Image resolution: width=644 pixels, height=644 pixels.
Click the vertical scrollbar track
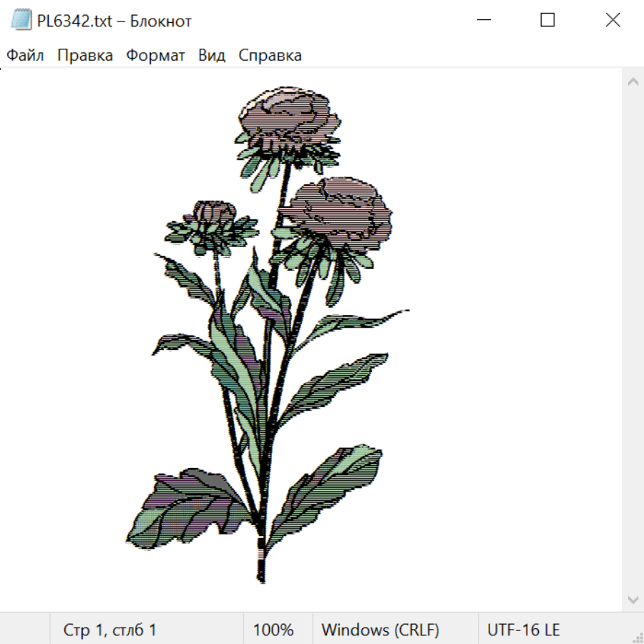[633, 341]
